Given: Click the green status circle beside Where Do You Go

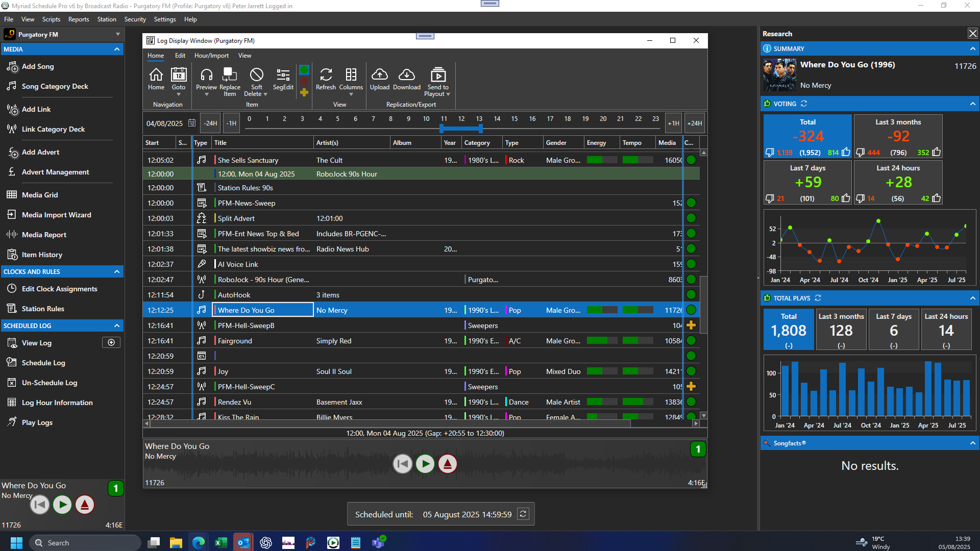Looking at the screenshot, I should (x=692, y=310).
